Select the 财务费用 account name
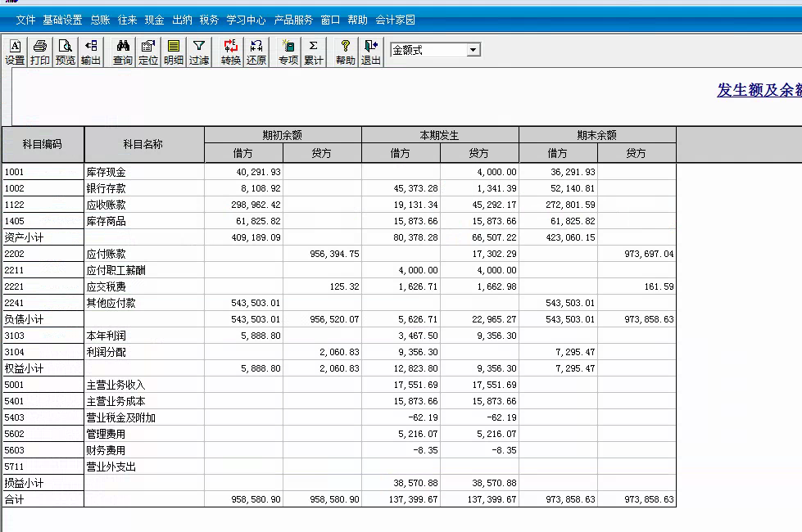 106,450
